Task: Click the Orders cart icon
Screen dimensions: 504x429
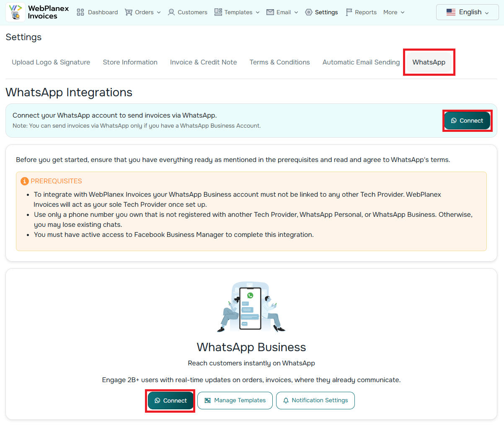Action: 128,12
